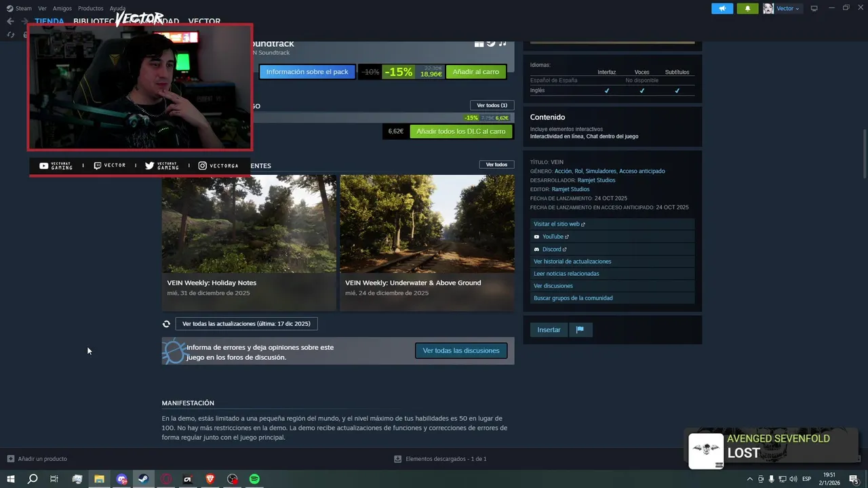This screenshot has width=868, height=488.
Task: Open the Productos menu
Action: point(91,8)
